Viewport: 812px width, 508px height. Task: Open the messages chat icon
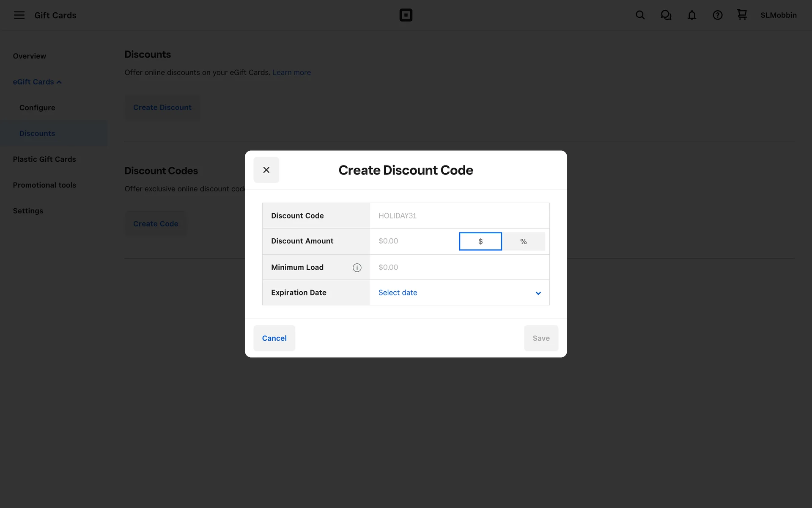coord(666,15)
